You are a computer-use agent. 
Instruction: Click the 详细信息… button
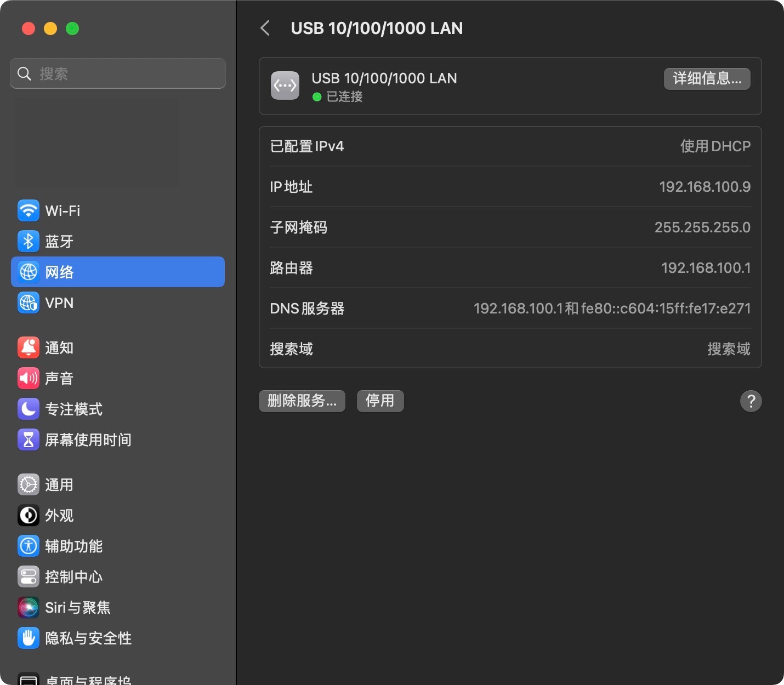707,79
